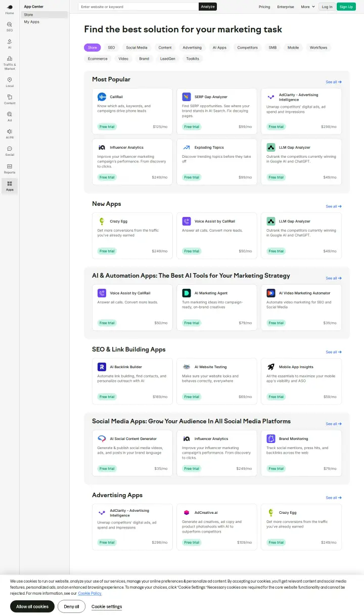Click Free trial on AdCreative.ai card
Screen dimensions: 364x616
192,543
